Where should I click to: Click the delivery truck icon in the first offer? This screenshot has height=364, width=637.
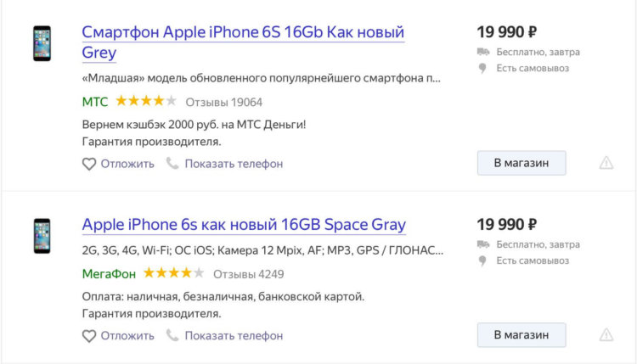[483, 52]
